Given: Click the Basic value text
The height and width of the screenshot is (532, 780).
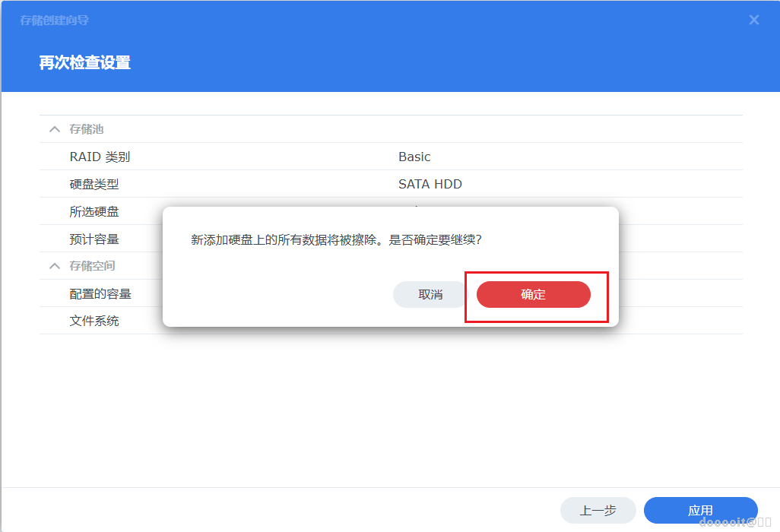Looking at the screenshot, I should point(414,157).
